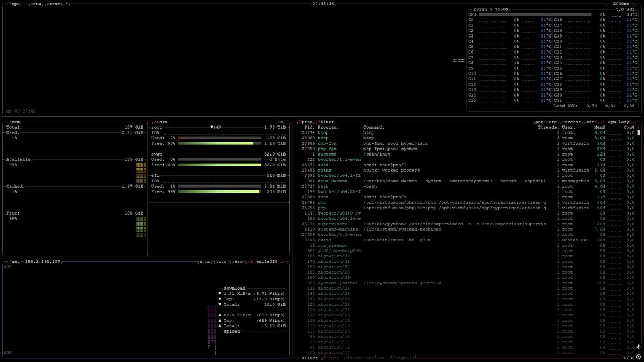This screenshot has height=362, width=644.
Task: Increase update interval with the plus sign
Action: click(x=633, y=4)
